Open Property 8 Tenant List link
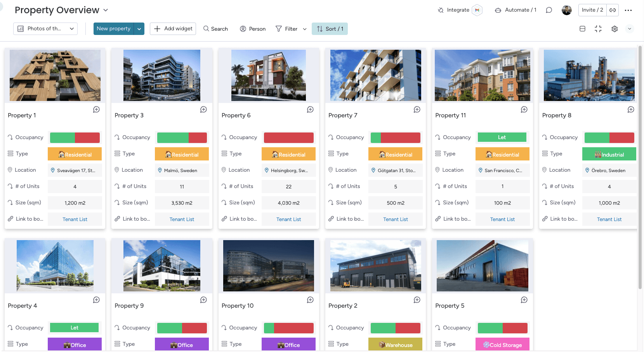 [x=609, y=220]
